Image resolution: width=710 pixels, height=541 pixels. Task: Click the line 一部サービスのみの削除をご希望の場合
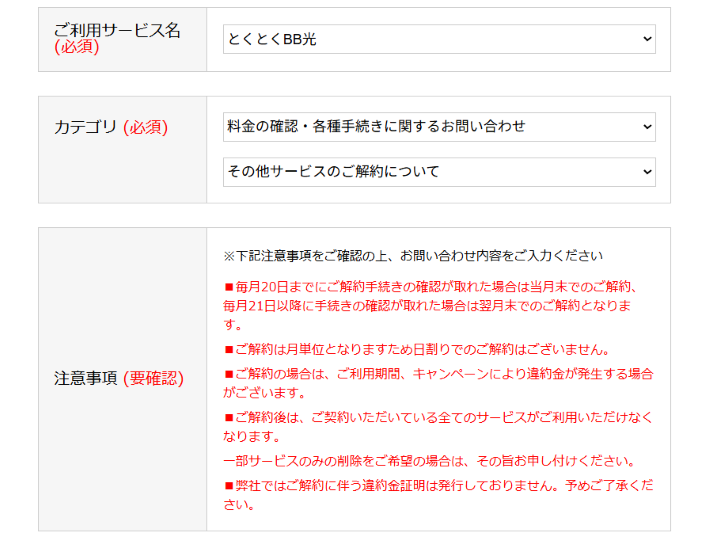pyautogui.click(x=429, y=461)
